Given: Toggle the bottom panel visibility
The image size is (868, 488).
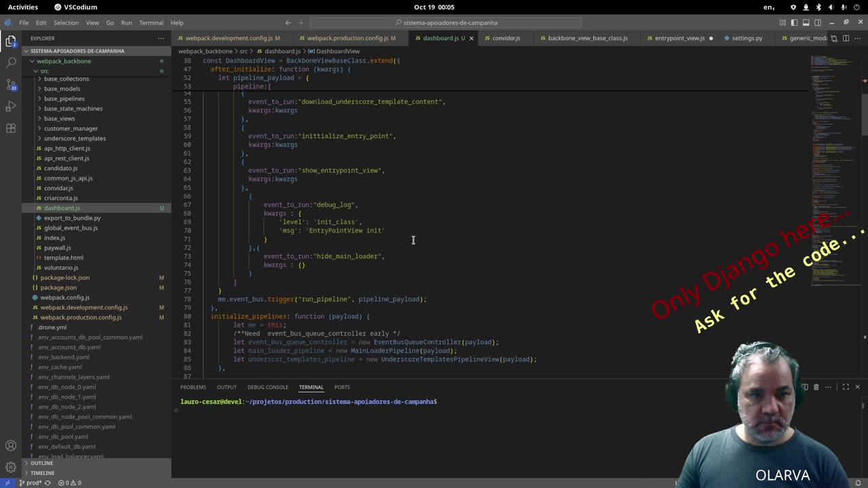Looking at the screenshot, I should point(806,23).
